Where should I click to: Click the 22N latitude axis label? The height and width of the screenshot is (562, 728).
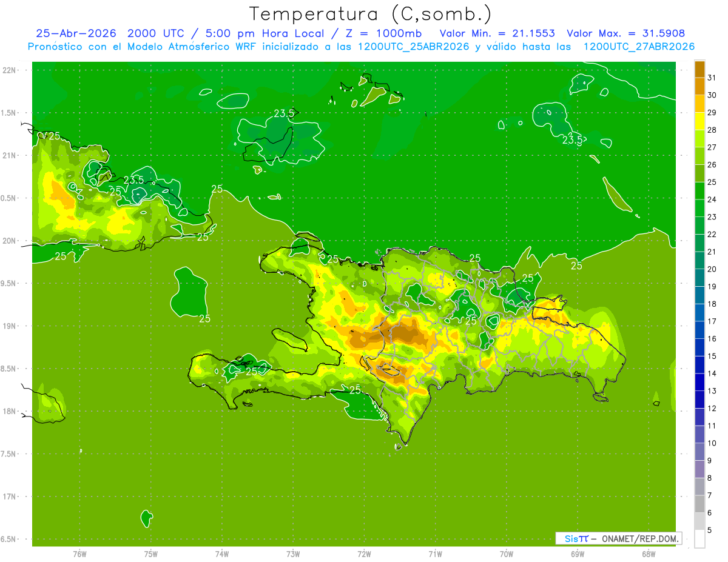pyautogui.click(x=10, y=70)
